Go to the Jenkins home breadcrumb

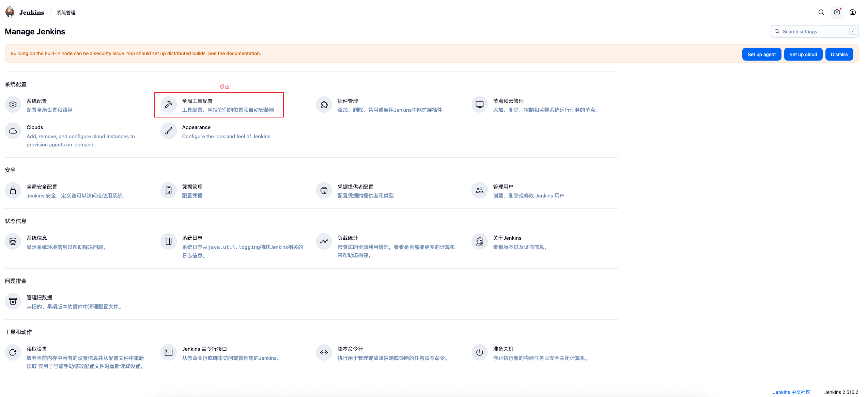tap(31, 13)
